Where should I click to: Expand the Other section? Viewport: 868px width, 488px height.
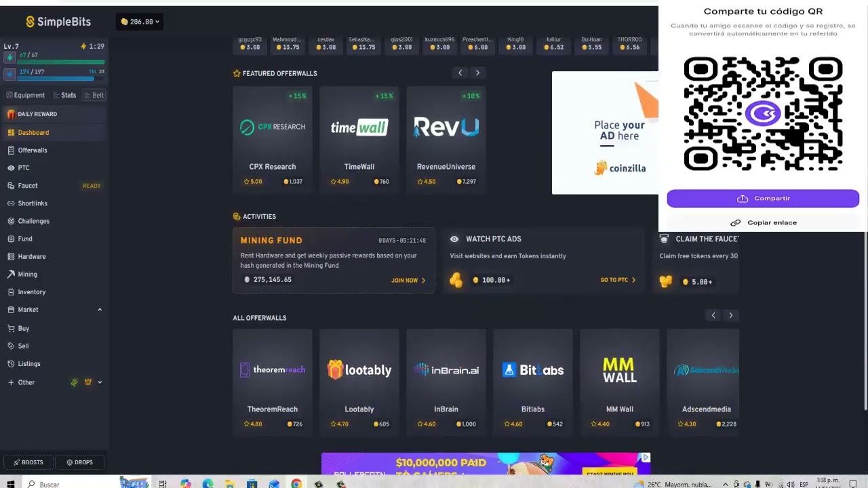pos(100,382)
